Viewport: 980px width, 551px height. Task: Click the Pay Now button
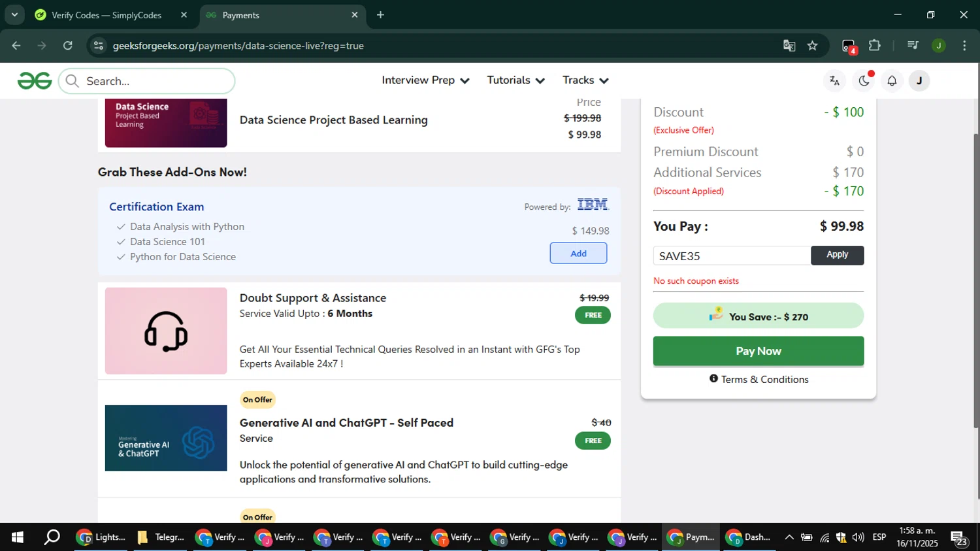758,351
